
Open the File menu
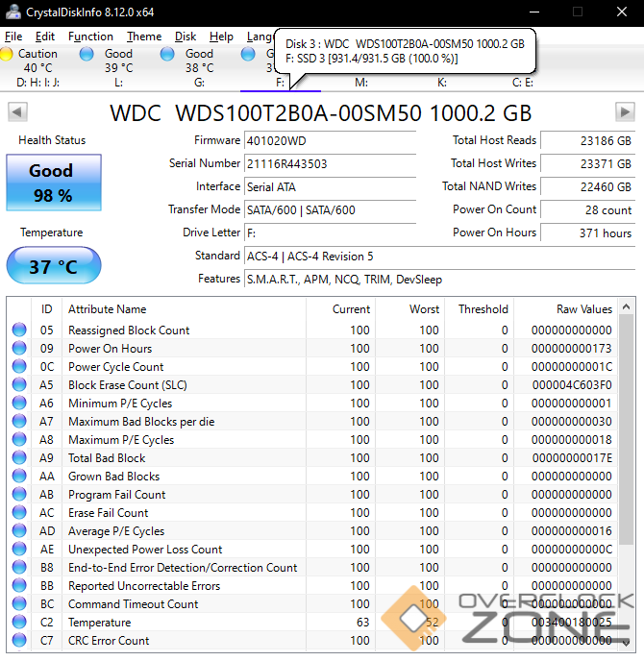(13, 37)
